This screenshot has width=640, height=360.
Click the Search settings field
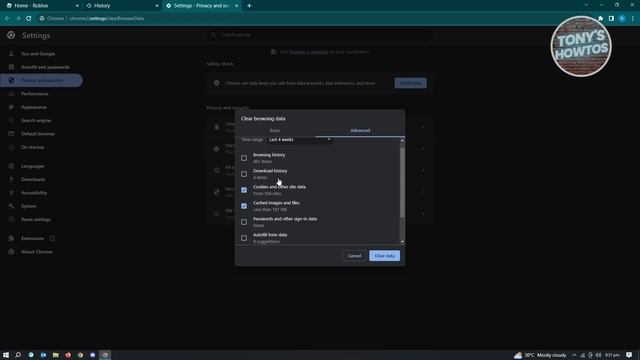point(320,35)
